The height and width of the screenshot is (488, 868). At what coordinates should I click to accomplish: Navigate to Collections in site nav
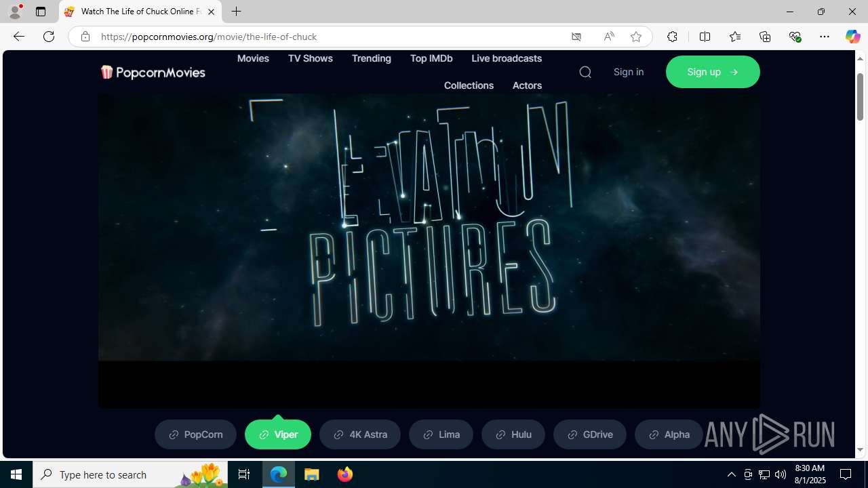point(469,85)
